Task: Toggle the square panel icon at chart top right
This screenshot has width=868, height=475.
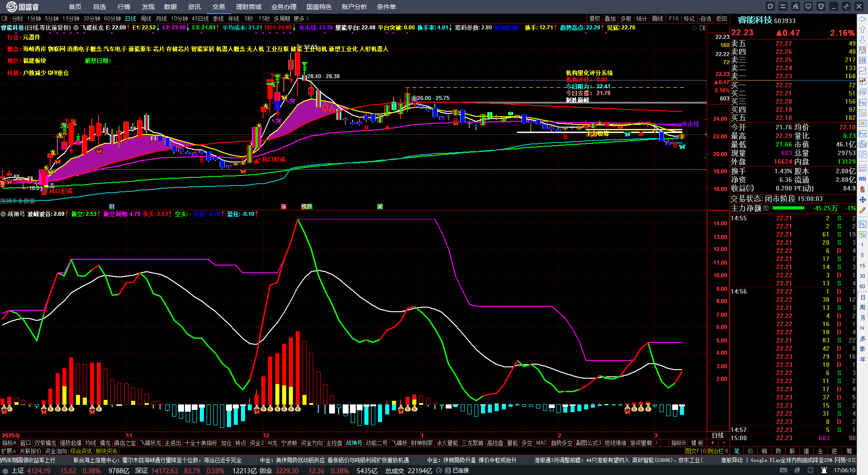Action: tap(703, 28)
